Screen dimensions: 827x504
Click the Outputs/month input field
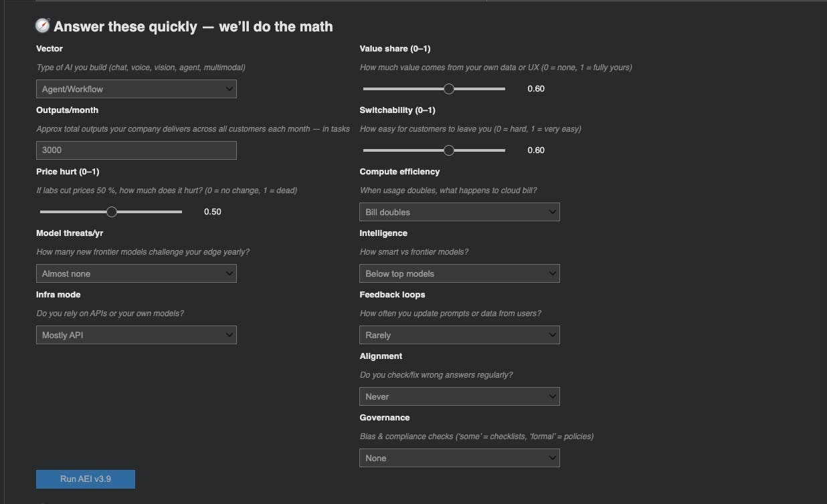click(x=136, y=150)
